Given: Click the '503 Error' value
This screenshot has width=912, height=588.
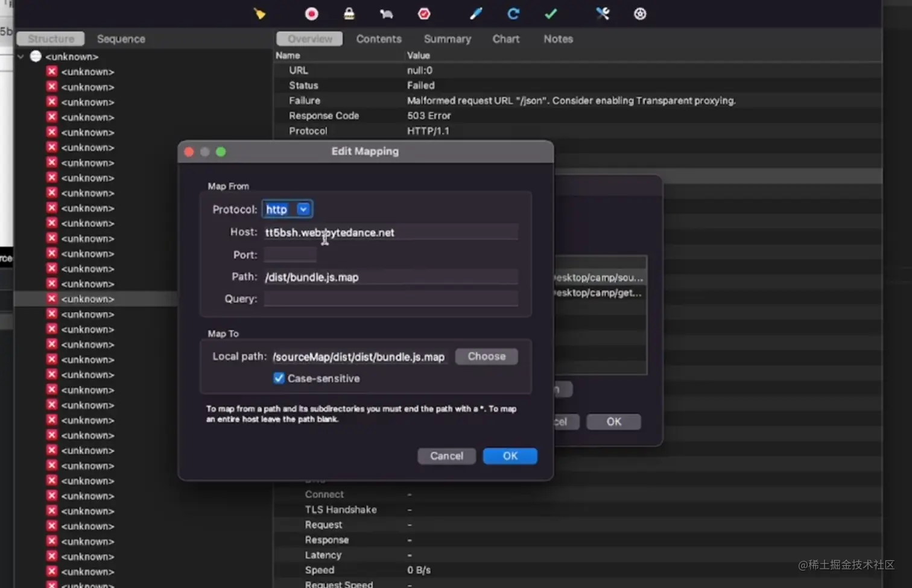Looking at the screenshot, I should coord(429,115).
